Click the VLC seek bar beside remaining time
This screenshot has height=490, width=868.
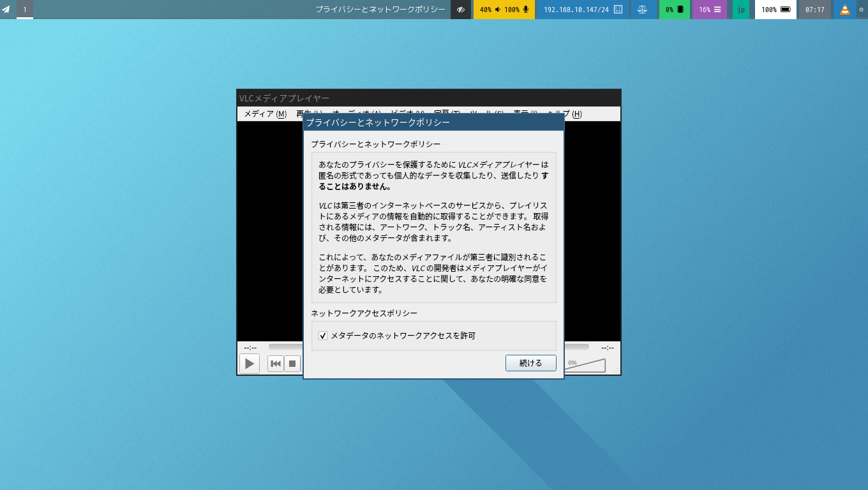tap(576, 347)
